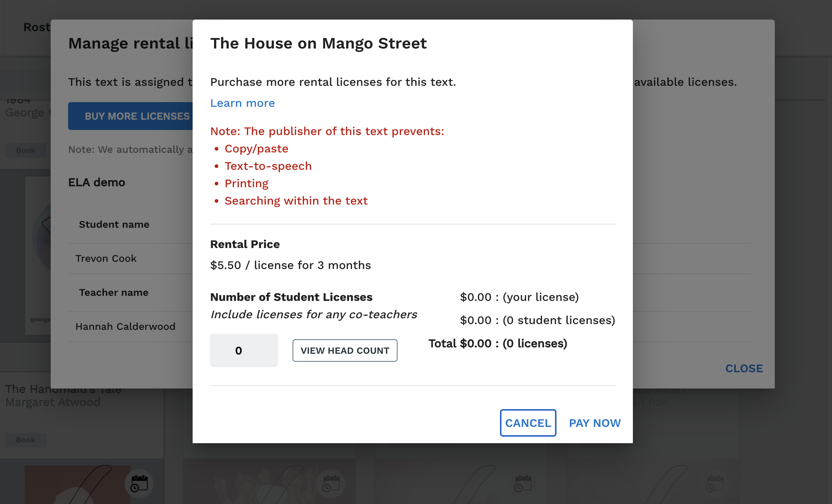Click the Learn more link
The image size is (832, 504).
(x=242, y=103)
